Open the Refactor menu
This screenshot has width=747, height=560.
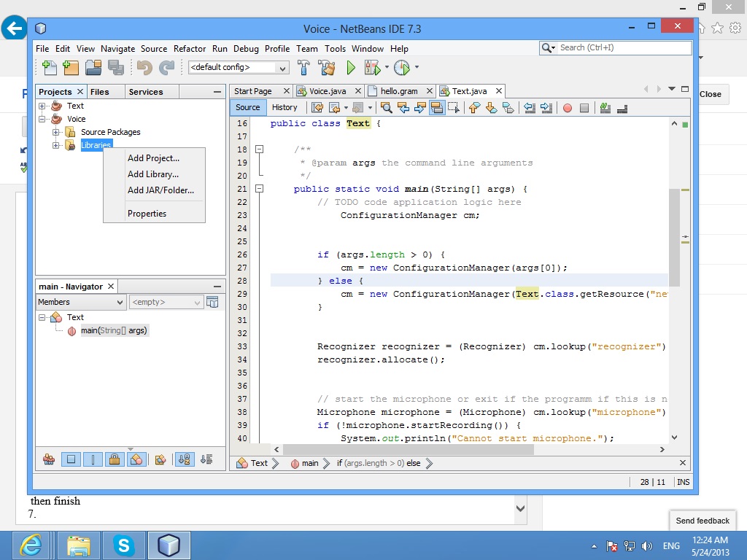[x=190, y=49]
